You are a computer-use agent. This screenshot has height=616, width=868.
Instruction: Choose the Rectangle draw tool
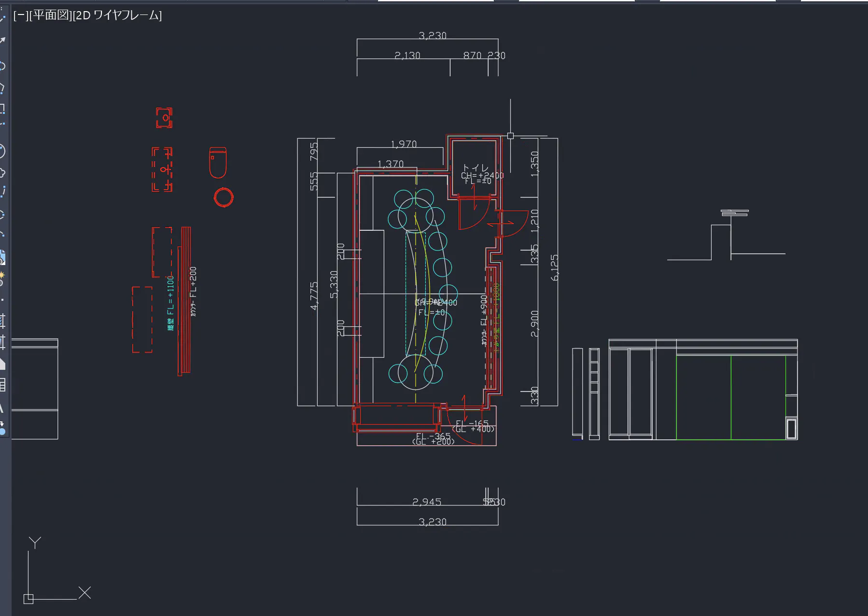point(2,109)
